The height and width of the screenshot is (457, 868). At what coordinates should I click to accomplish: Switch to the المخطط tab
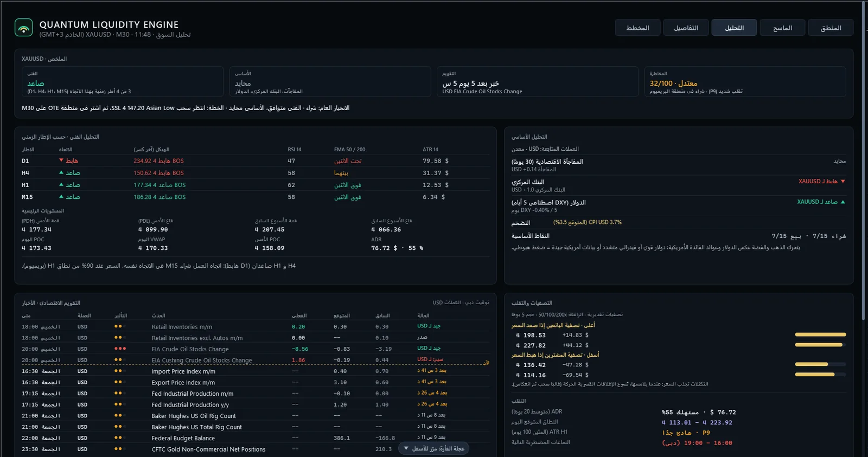637,28
